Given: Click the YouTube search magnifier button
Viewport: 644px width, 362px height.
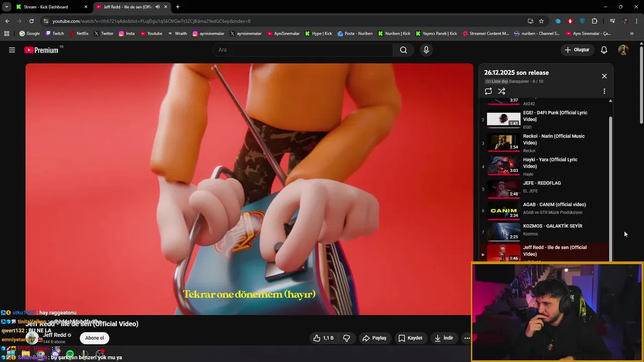Looking at the screenshot, I should click(x=404, y=50).
